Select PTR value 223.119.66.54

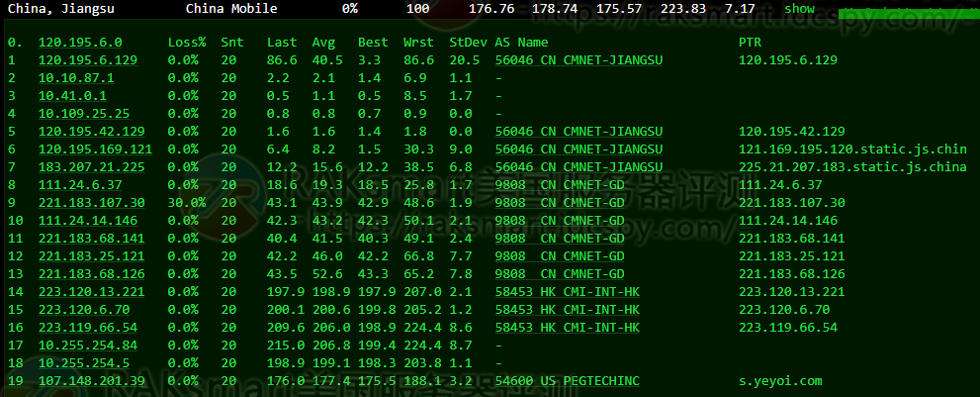click(x=788, y=328)
